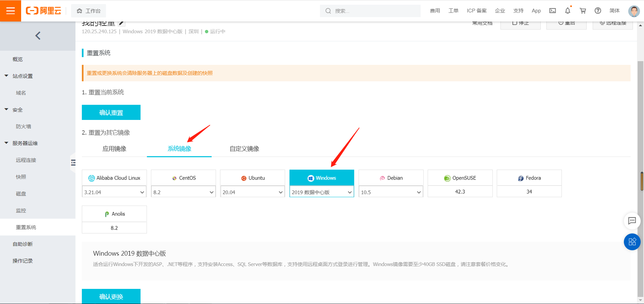The height and width of the screenshot is (304, 644).
Task: Open 快照 in the sidebar
Action: 21,177
